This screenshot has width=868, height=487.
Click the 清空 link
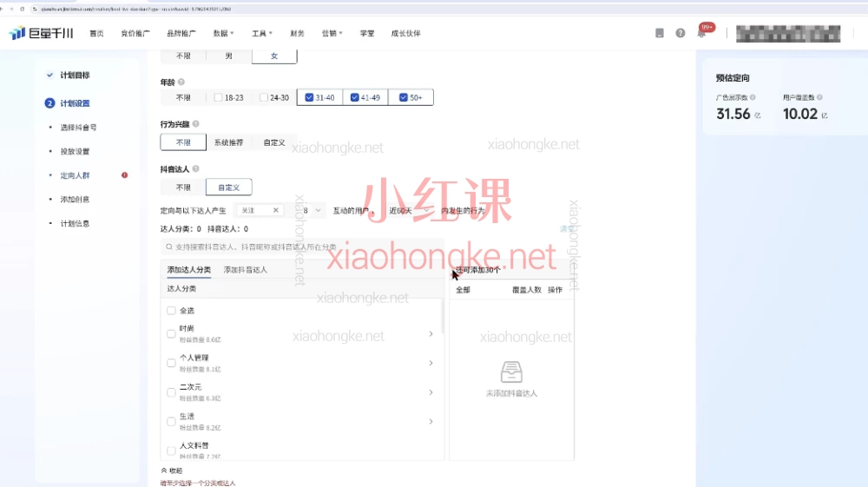[x=566, y=228]
